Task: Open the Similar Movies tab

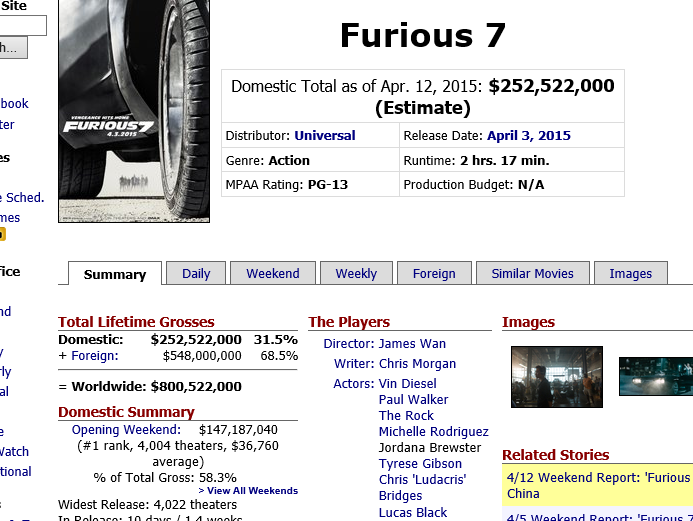Action: (532, 273)
